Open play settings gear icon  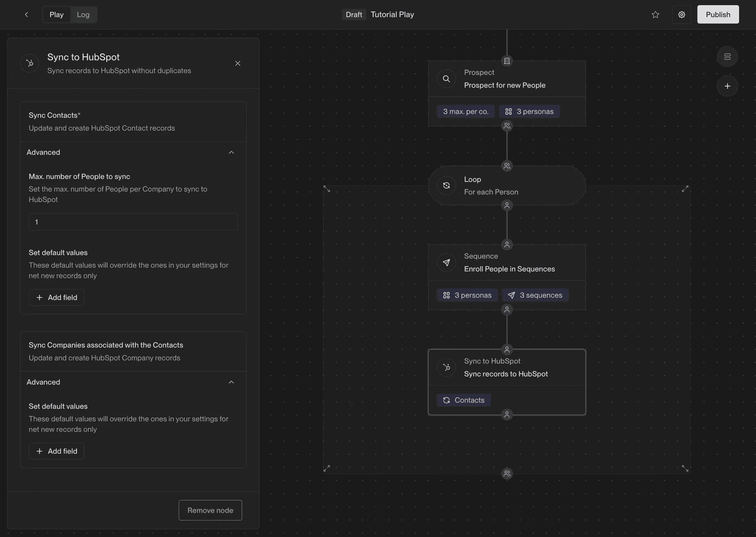click(x=681, y=15)
